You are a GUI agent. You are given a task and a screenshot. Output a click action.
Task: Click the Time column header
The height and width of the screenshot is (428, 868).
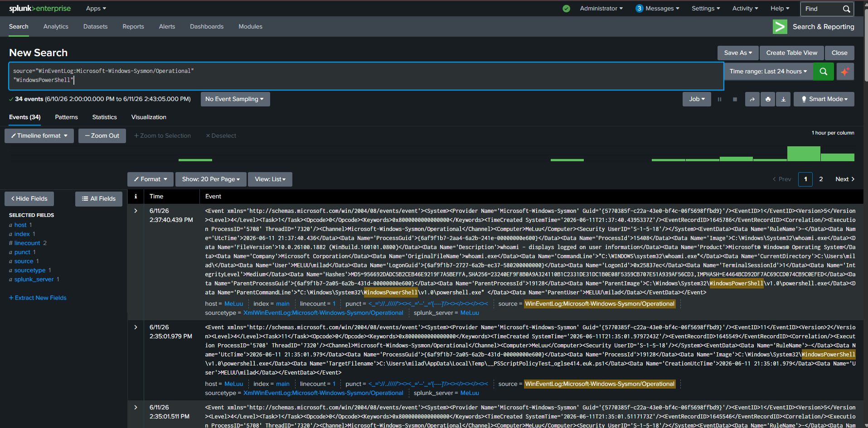(156, 196)
